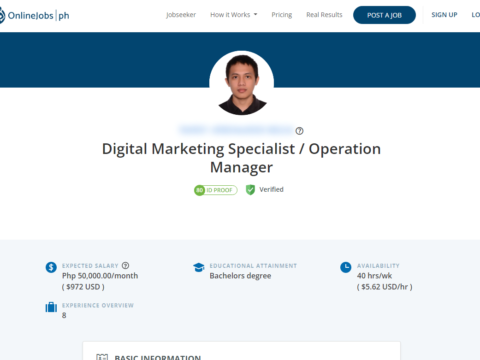Click the help icon beside the name
This screenshot has width=480, height=360.
(299, 131)
